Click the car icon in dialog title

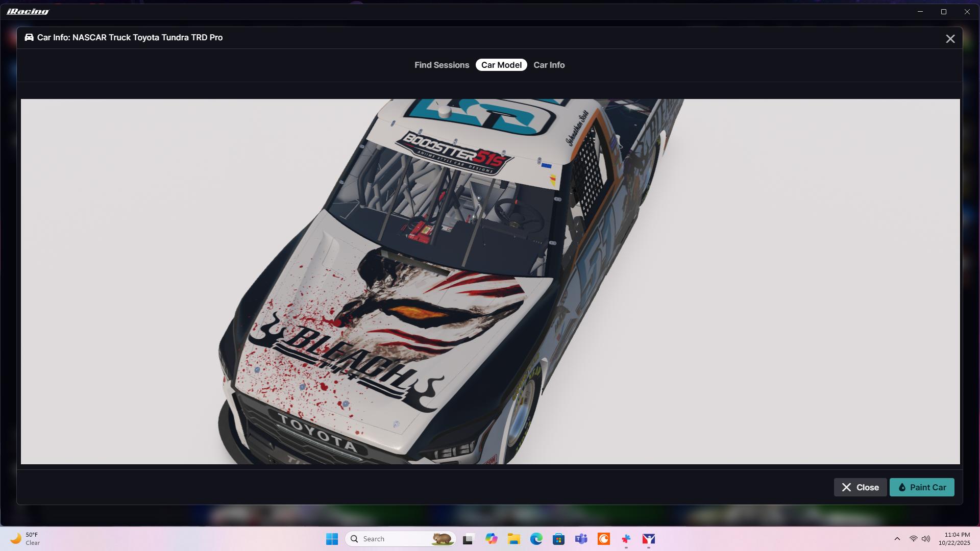click(x=29, y=37)
